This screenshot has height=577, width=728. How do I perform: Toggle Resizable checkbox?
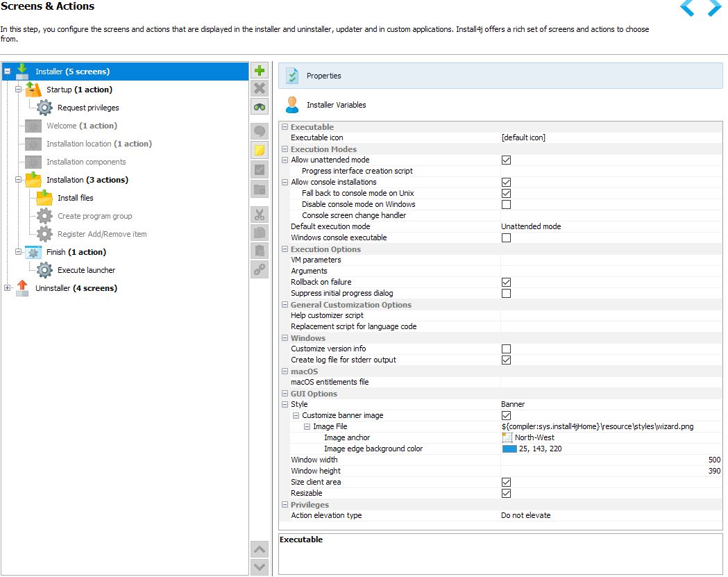tap(506, 494)
